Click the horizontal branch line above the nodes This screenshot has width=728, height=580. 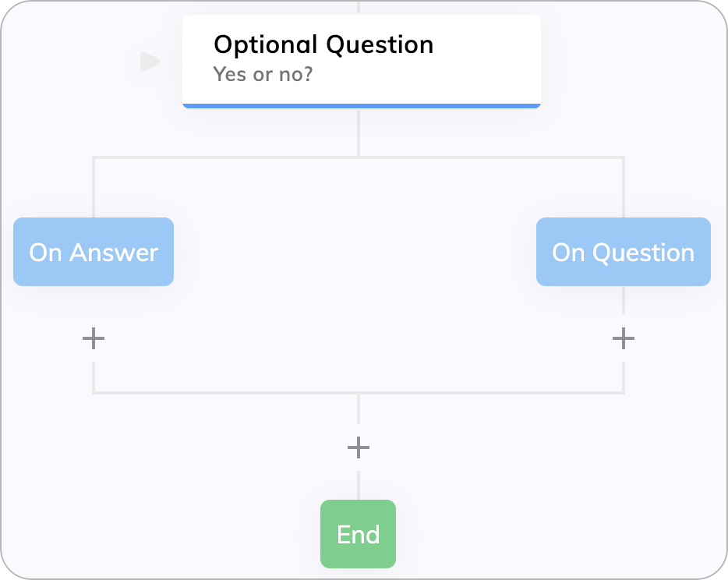pos(359,158)
